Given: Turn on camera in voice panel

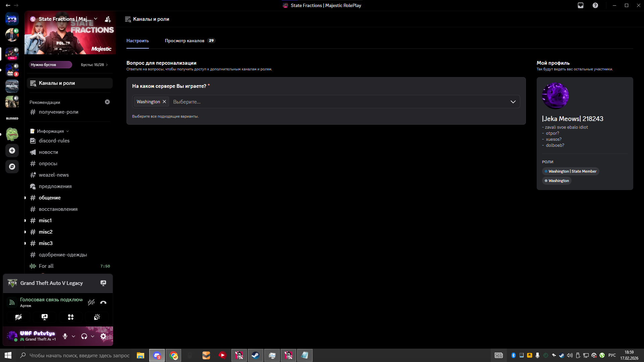Looking at the screenshot, I should (18, 317).
